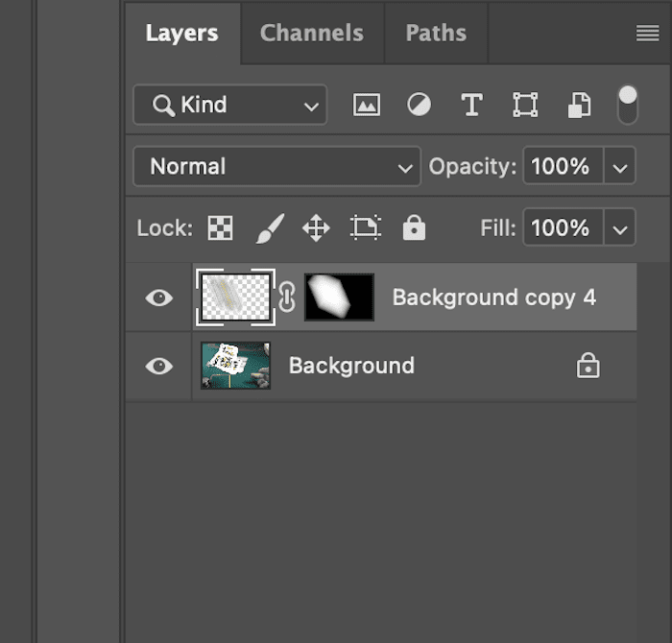
Task: Lock position move icon
Action: (316, 227)
